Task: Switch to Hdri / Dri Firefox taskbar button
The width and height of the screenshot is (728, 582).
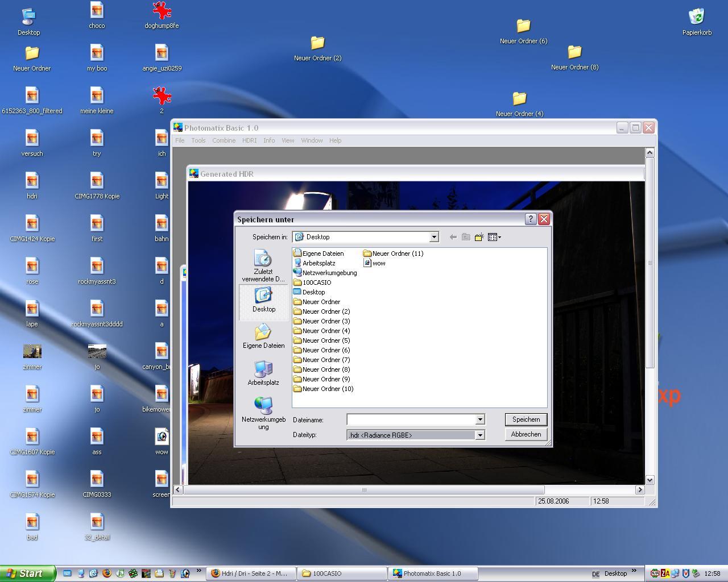Action: coord(251,573)
